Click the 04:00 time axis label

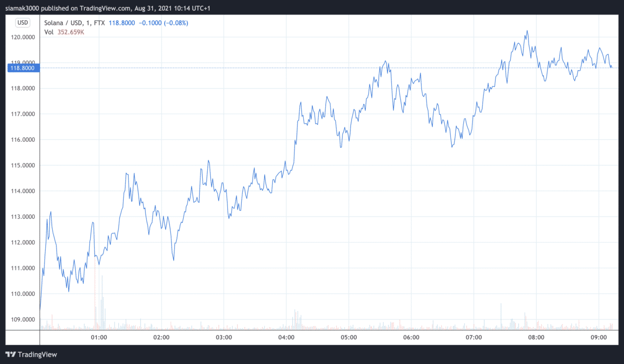[x=286, y=337]
